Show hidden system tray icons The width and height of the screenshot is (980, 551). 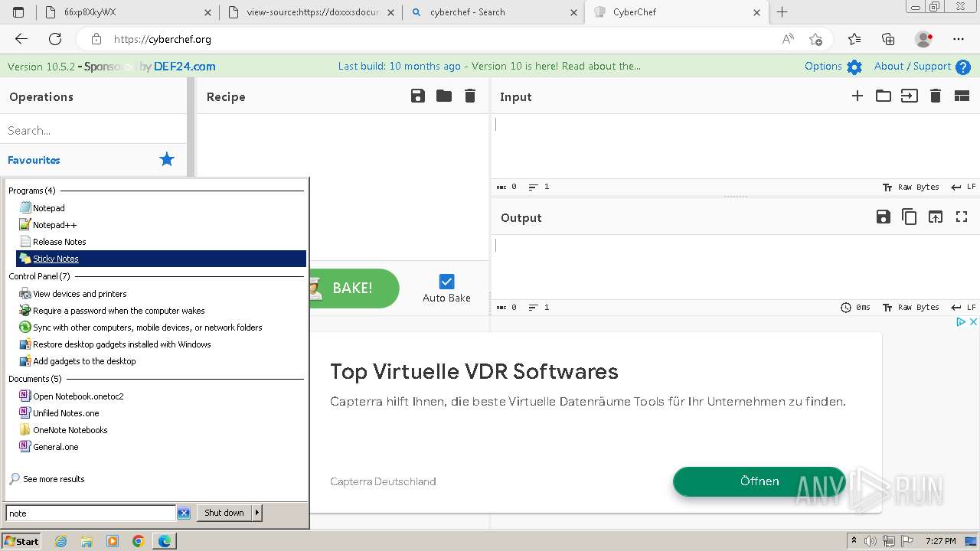click(854, 541)
